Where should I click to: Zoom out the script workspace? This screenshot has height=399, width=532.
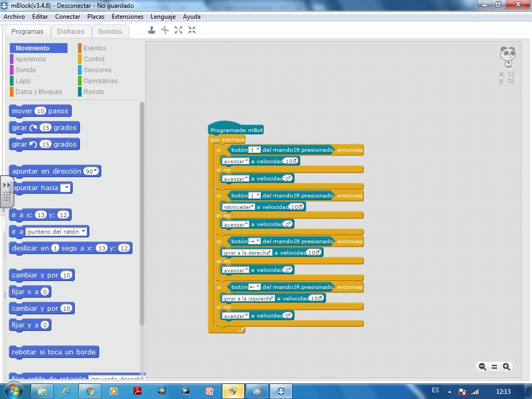[x=482, y=367]
